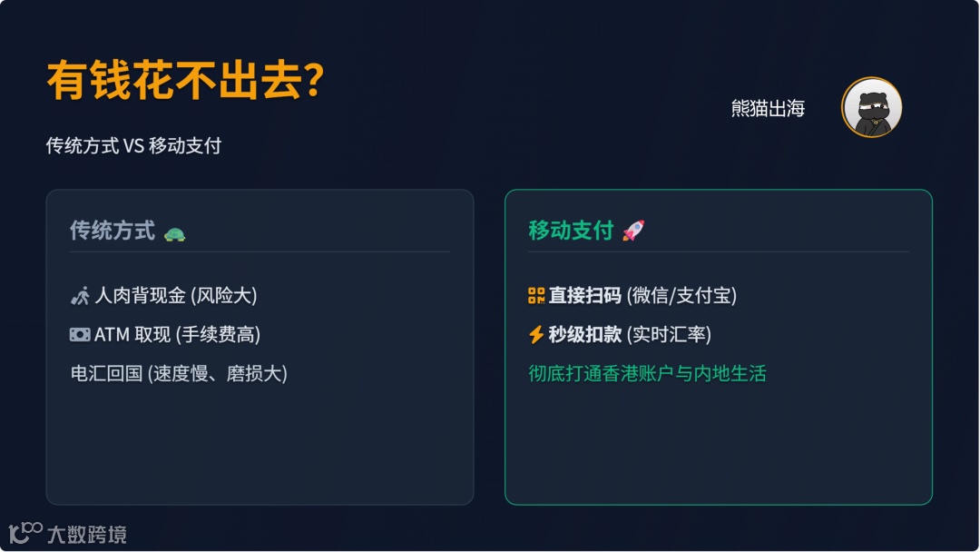Click the 大数跨境 watermark logo icon
980x552 pixels.
coord(24,533)
